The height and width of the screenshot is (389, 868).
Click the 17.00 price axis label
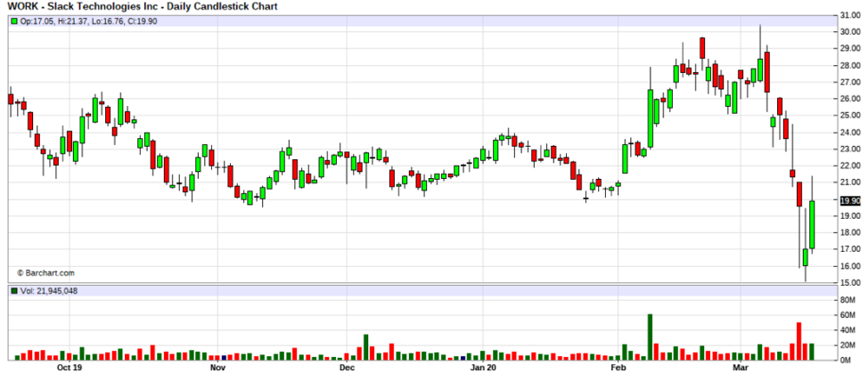pyautogui.click(x=850, y=248)
